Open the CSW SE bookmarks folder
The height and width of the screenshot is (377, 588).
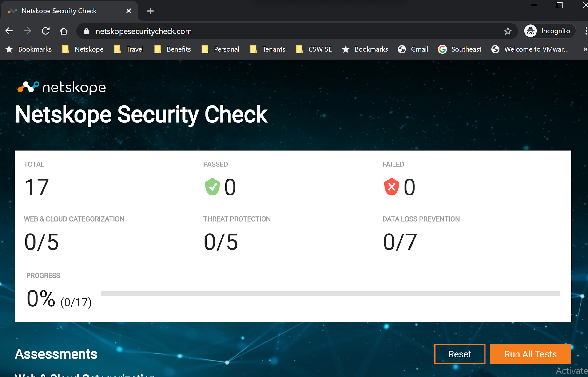(314, 49)
